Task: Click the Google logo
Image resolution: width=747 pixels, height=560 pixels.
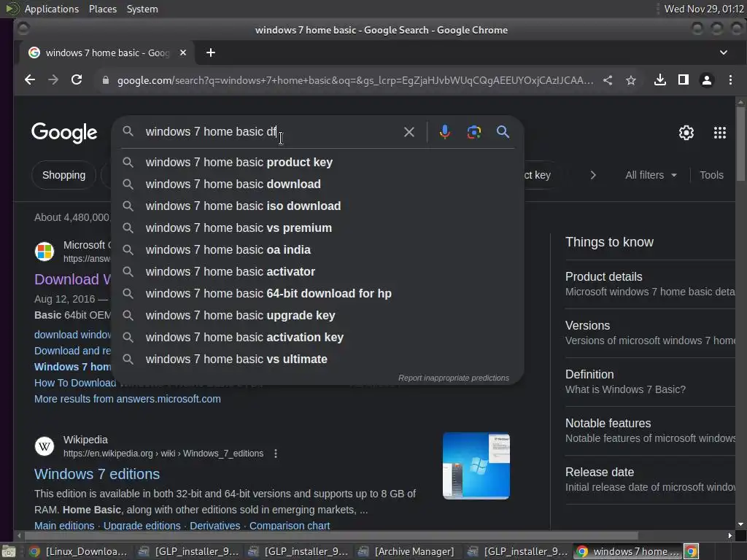Action: point(64,133)
